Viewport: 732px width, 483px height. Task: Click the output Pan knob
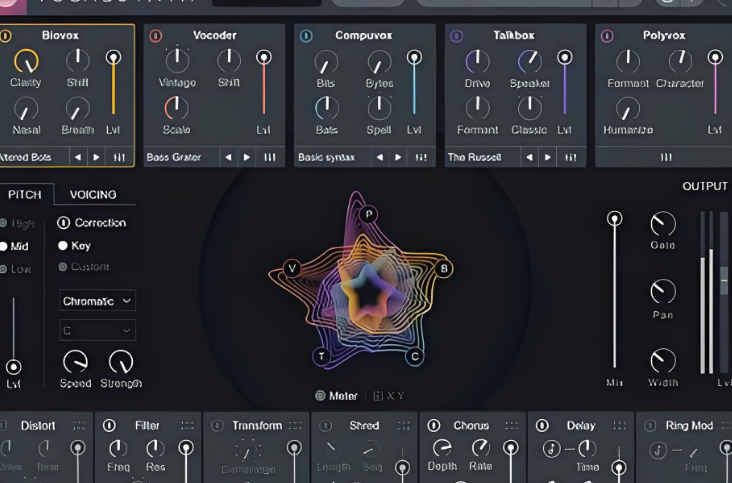pyautogui.click(x=663, y=292)
